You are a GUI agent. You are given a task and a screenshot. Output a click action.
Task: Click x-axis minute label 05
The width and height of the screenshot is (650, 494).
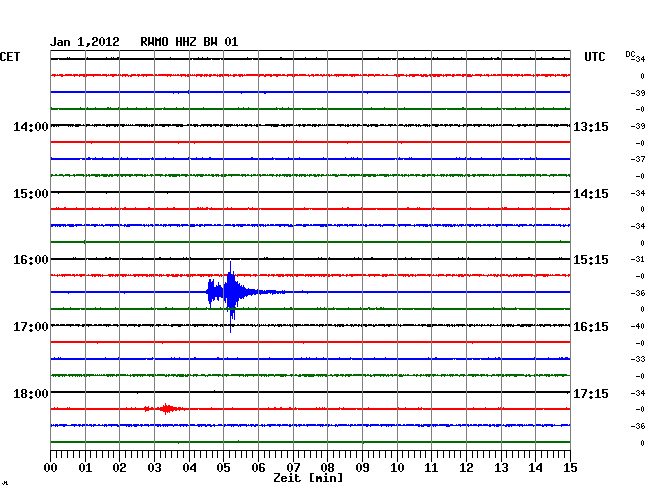[223, 468]
